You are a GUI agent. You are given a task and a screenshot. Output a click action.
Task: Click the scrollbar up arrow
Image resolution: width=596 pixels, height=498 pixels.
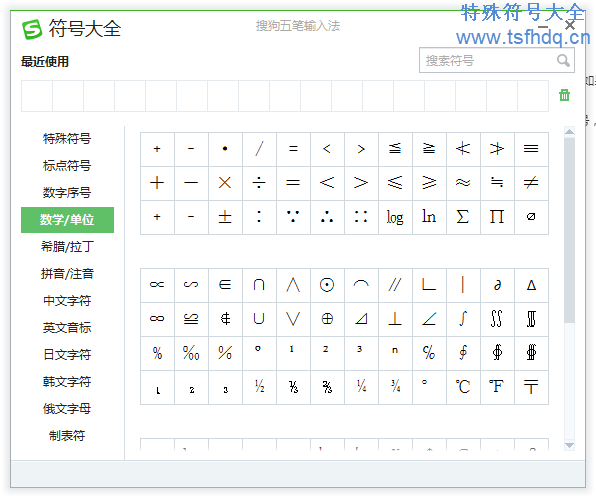click(569, 132)
